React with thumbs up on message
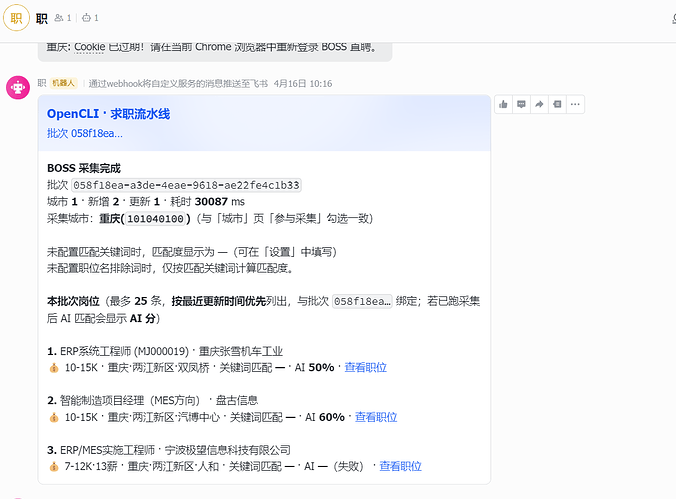676x499 pixels. coord(503,104)
